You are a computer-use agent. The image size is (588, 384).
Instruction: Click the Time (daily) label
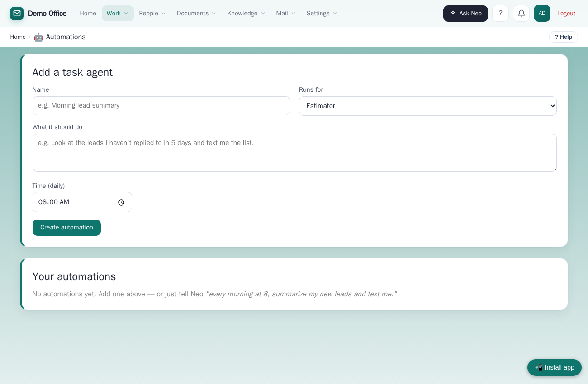coord(48,186)
